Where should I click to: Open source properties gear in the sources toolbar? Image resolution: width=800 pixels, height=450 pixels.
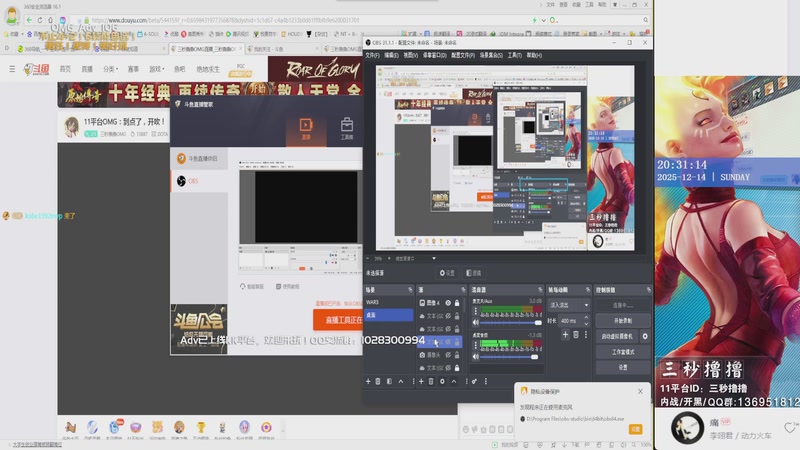click(x=442, y=381)
